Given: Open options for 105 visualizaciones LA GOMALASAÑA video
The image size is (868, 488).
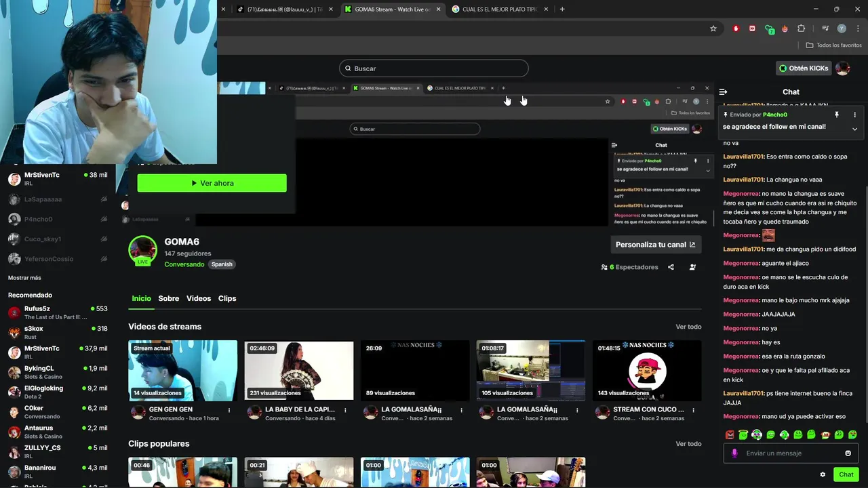Looking at the screenshot, I should [x=577, y=410].
